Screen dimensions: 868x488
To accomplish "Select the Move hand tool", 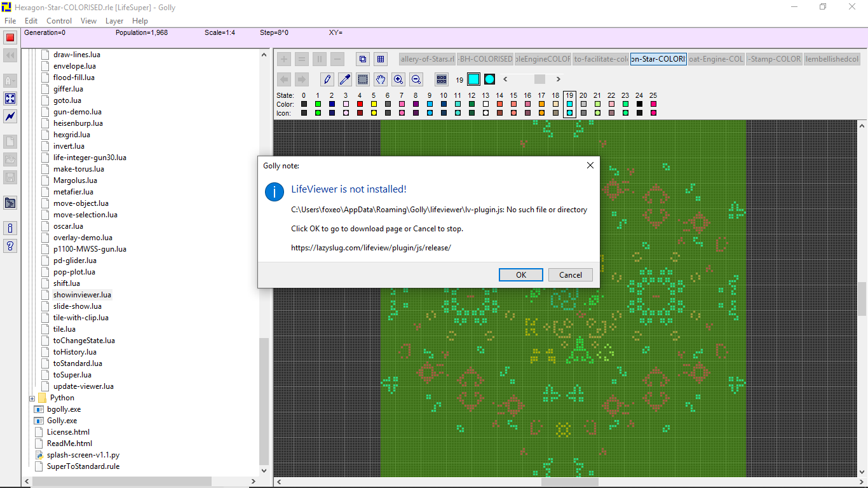I will coord(381,79).
